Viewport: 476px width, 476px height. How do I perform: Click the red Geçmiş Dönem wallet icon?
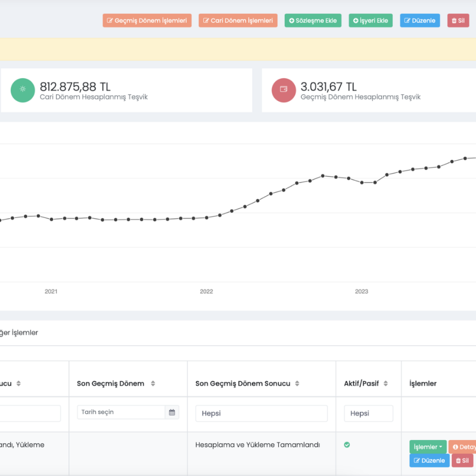[x=283, y=89]
